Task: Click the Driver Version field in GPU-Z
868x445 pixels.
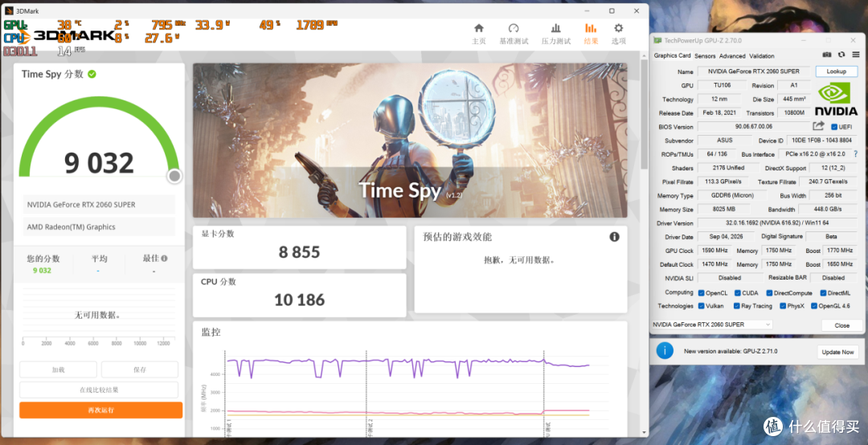Action: click(x=777, y=223)
